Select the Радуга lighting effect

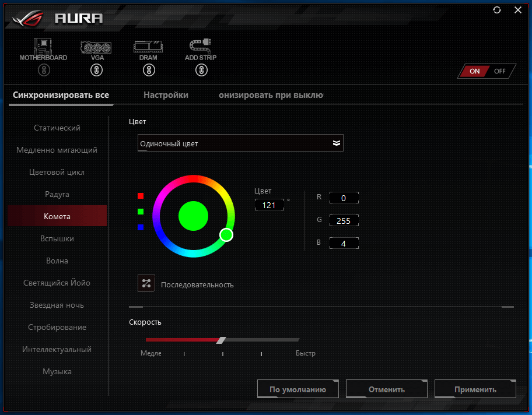coord(57,194)
